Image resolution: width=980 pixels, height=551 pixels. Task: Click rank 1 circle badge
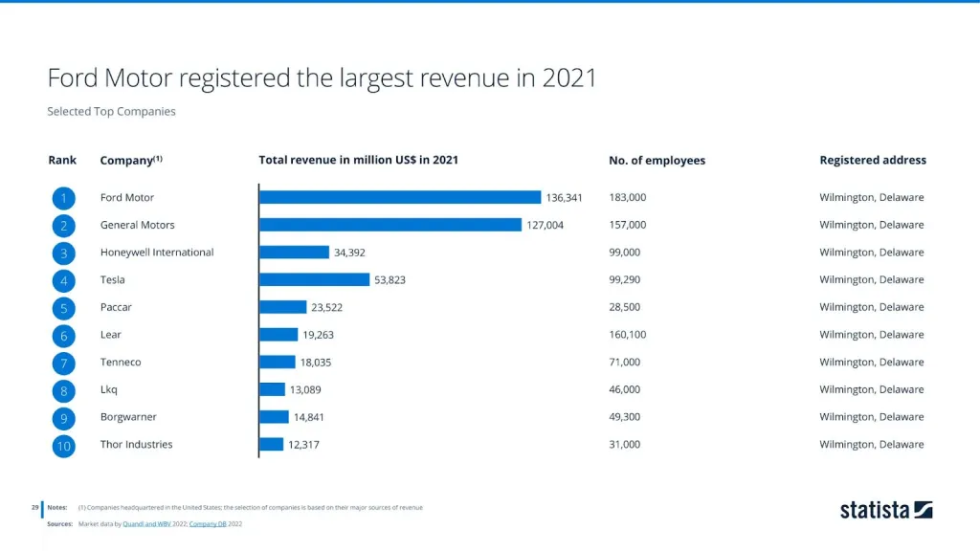pyautogui.click(x=63, y=198)
